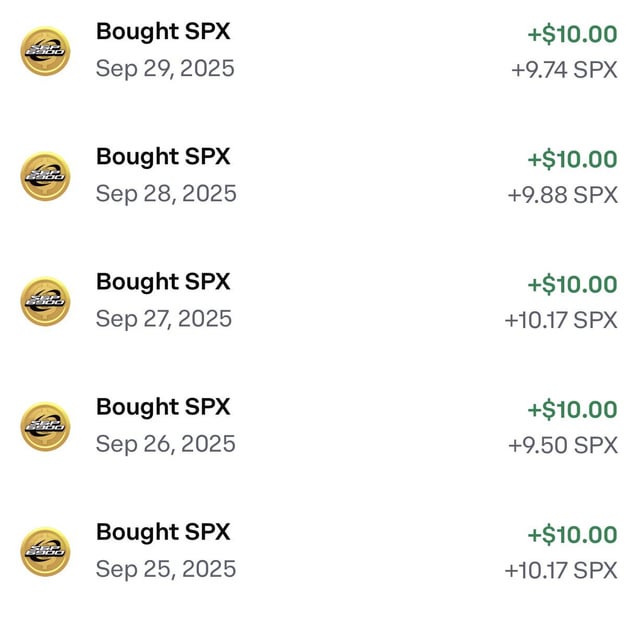The width and height of the screenshot is (640, 618).
Task: Click the Sep 27, 2025 date label
Action: (165, 319)
